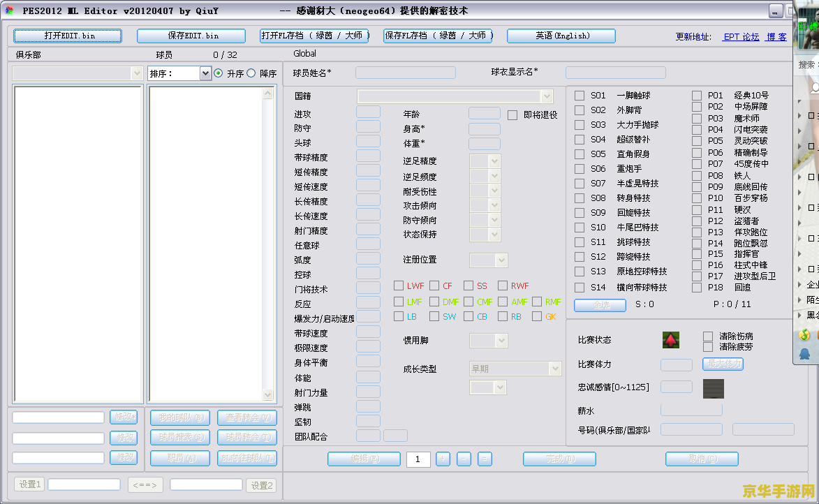Screen dimensions: 819x504
Task: Click the PES2012 editor title bar icon
Action: pos(9,10)
